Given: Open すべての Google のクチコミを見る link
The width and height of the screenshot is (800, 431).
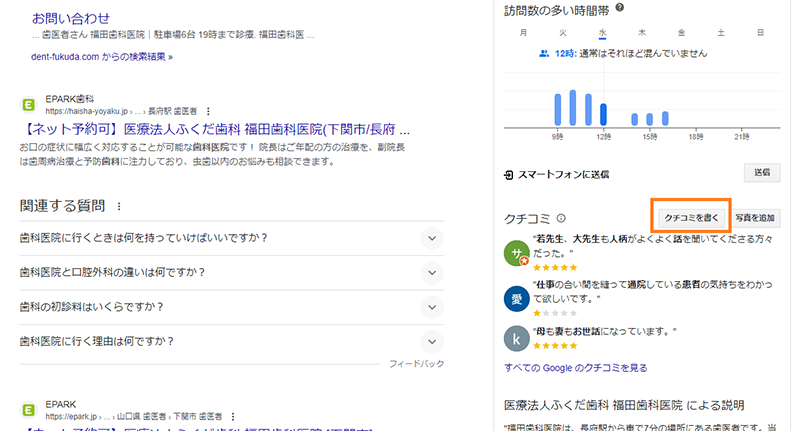Looking at the screenshot, I should (576, 368).
